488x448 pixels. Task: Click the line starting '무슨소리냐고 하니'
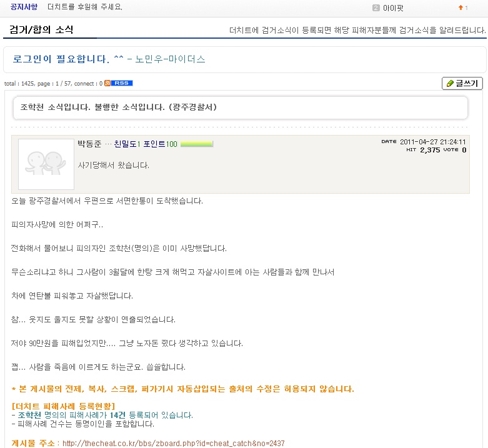tap(172, 272)
